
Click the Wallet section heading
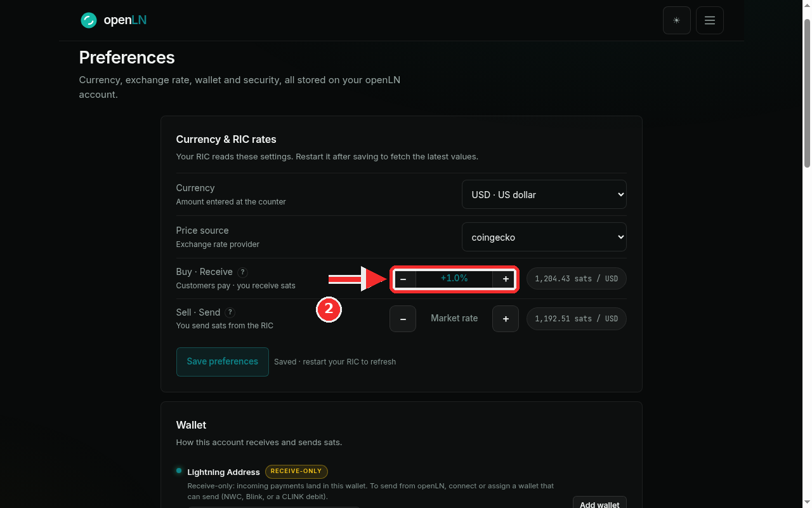pos(191,425)
